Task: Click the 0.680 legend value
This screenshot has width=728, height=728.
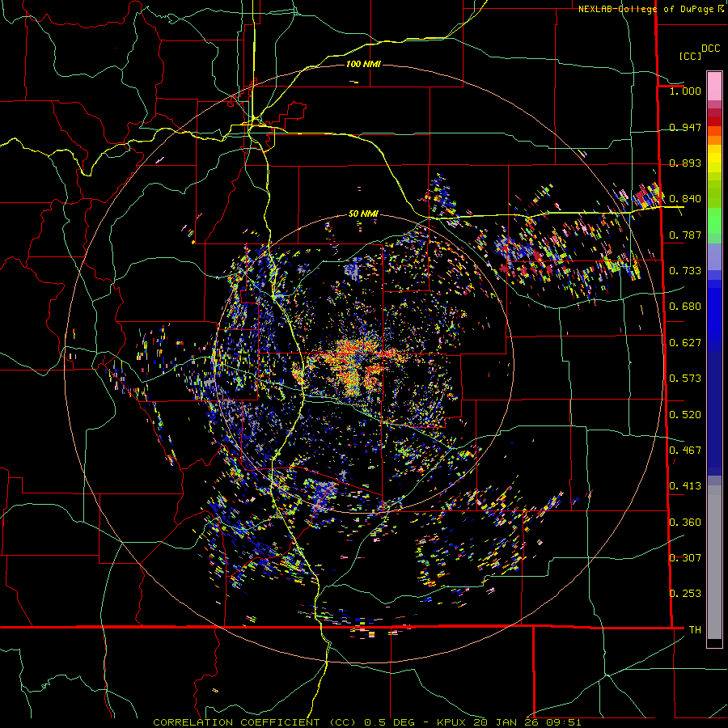Action: [x=685, y=306]
